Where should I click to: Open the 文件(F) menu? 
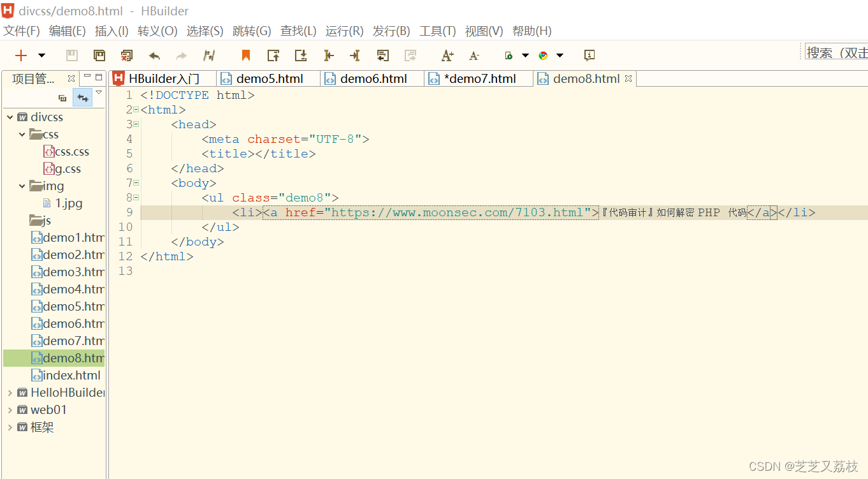pos(22,31)
